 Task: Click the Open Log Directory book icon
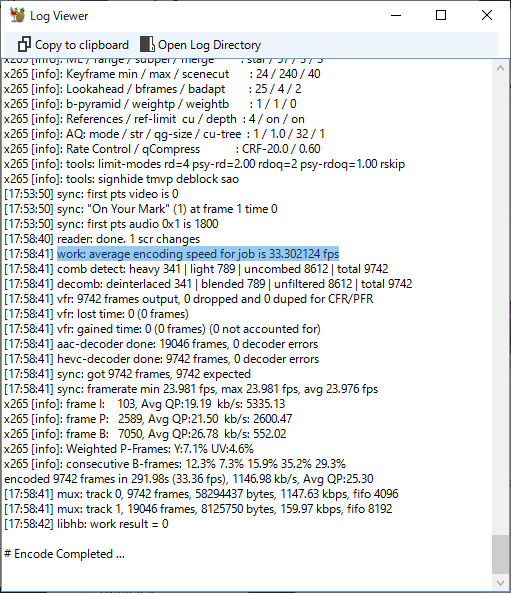(x=147, y=44)
